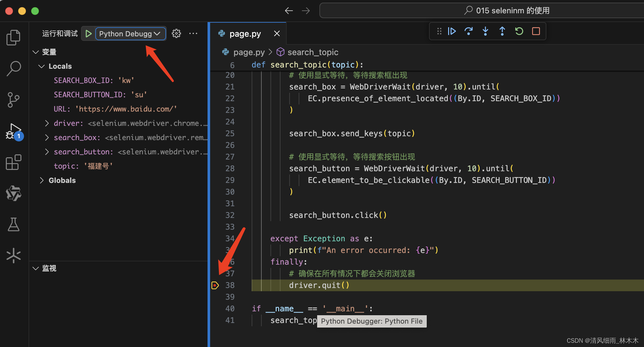
Task: Start debugging with the green play button
Action: (x=88, y=33)
